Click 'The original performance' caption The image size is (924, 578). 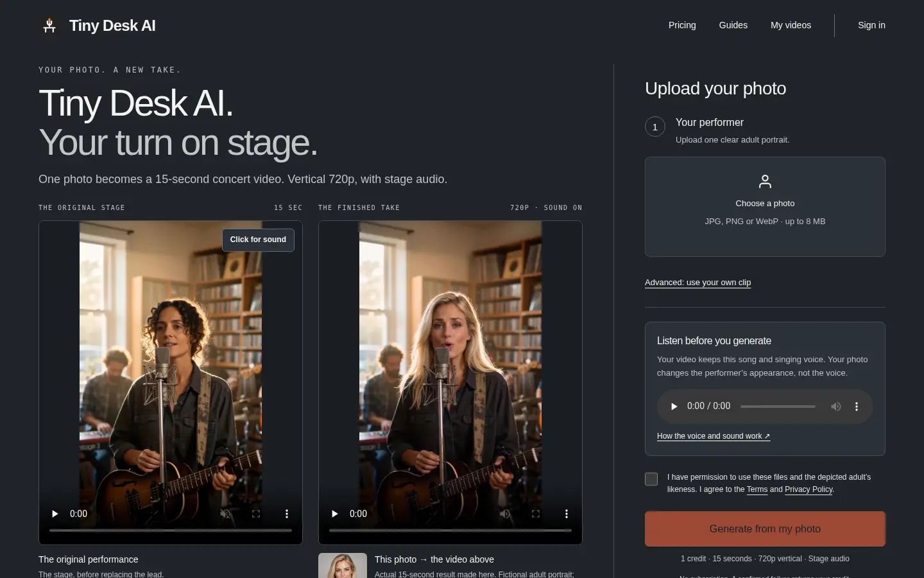89,559
